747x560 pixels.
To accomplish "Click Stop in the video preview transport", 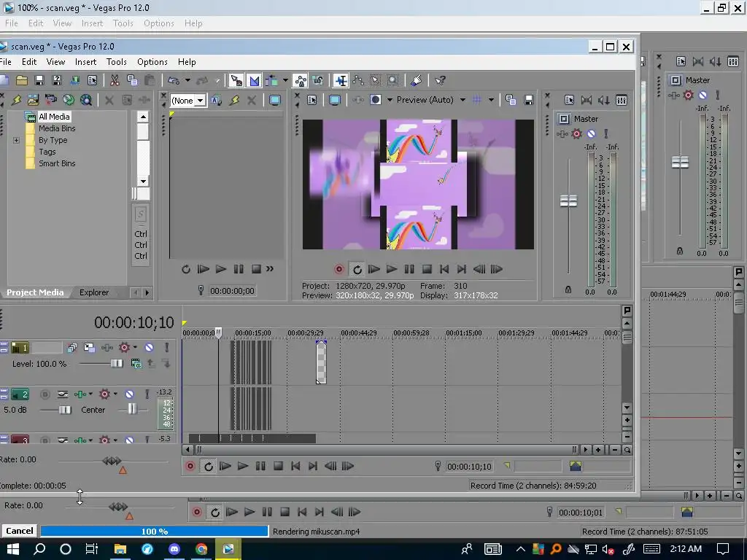I will (427, 269).
